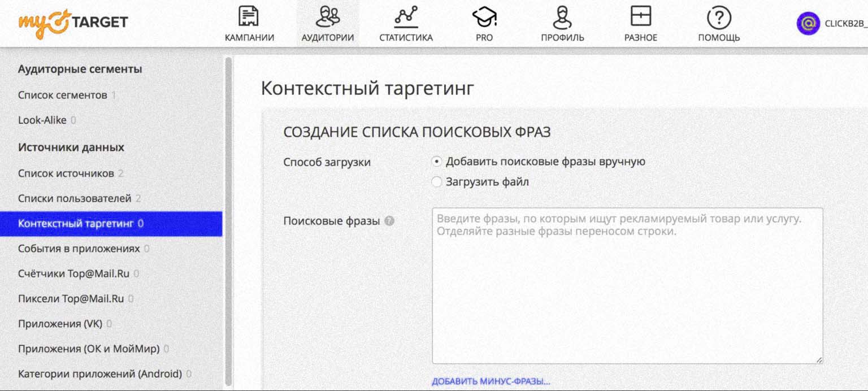Click the CLICKB2B account name
This screenshot has height=391, width=868.
[x=846, y=24]
